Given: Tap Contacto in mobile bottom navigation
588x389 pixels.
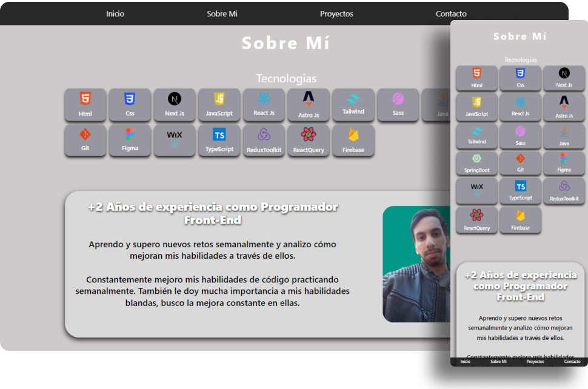Looking at the screenshot, I should coord(572,362).
